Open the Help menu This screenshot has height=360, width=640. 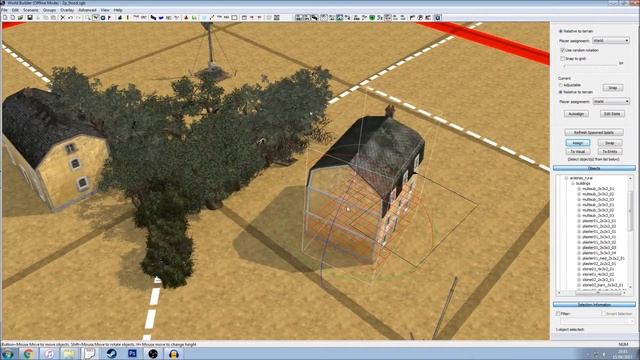click(118, 10)
